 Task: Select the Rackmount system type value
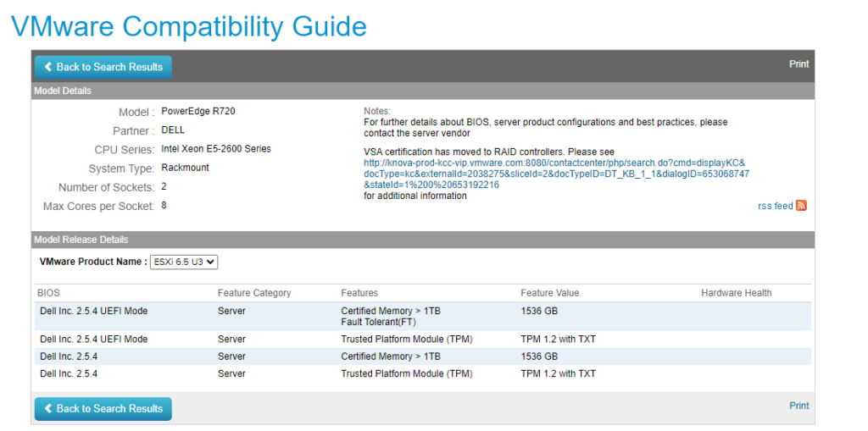[185, 168]
